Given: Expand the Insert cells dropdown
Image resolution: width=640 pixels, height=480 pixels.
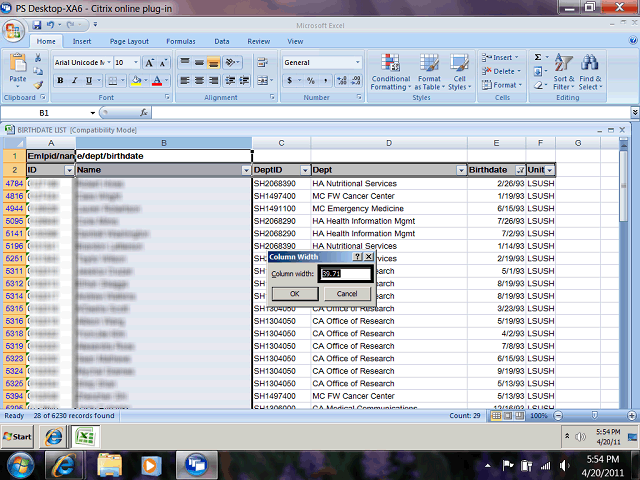Looking at the screenshot, I should point(517,58).
